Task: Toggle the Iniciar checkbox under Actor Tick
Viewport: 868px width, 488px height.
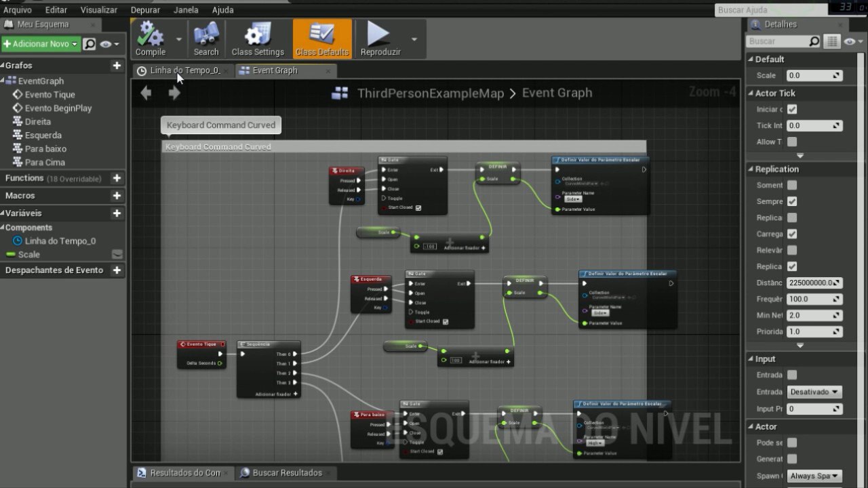Action: (792, 109)
